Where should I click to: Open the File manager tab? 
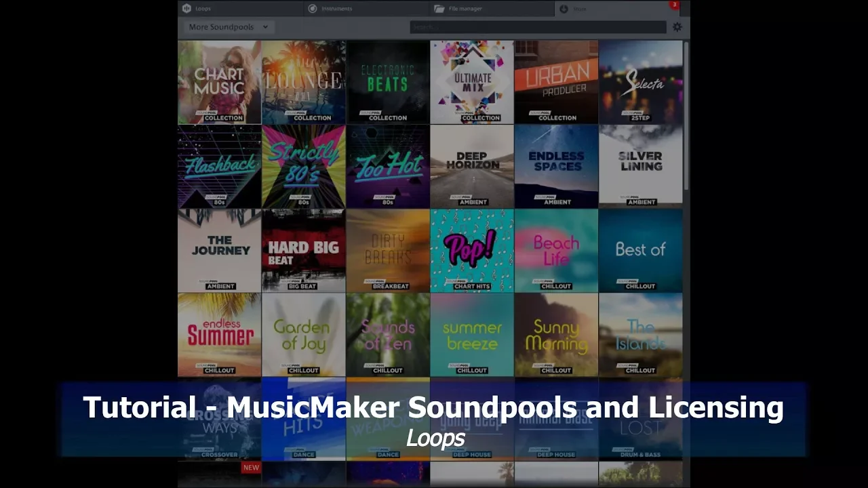tap(491, 8)
